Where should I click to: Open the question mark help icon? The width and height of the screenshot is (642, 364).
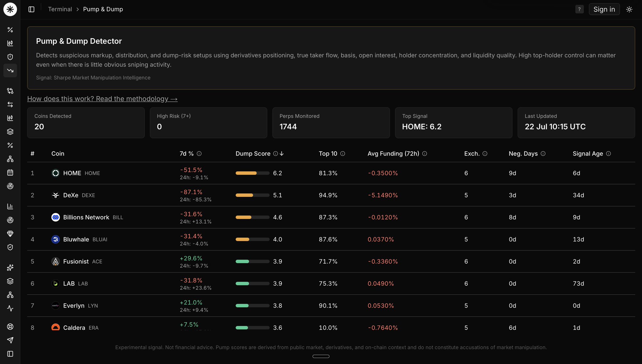click(579, 9)
